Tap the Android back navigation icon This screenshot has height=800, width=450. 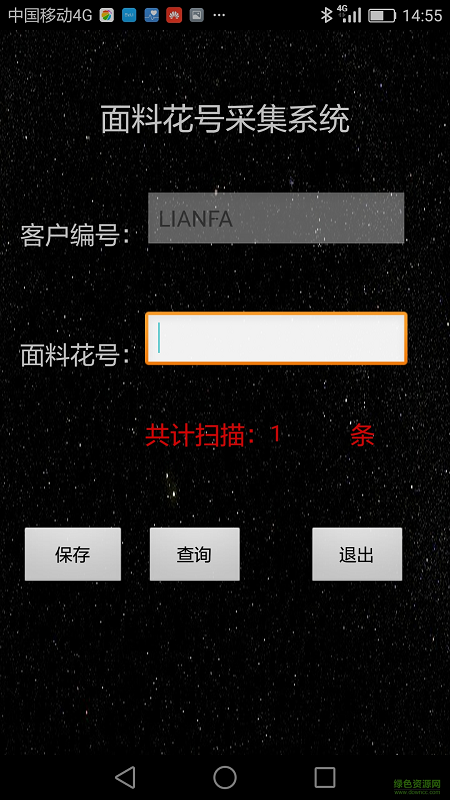click(x=125, y=778)
